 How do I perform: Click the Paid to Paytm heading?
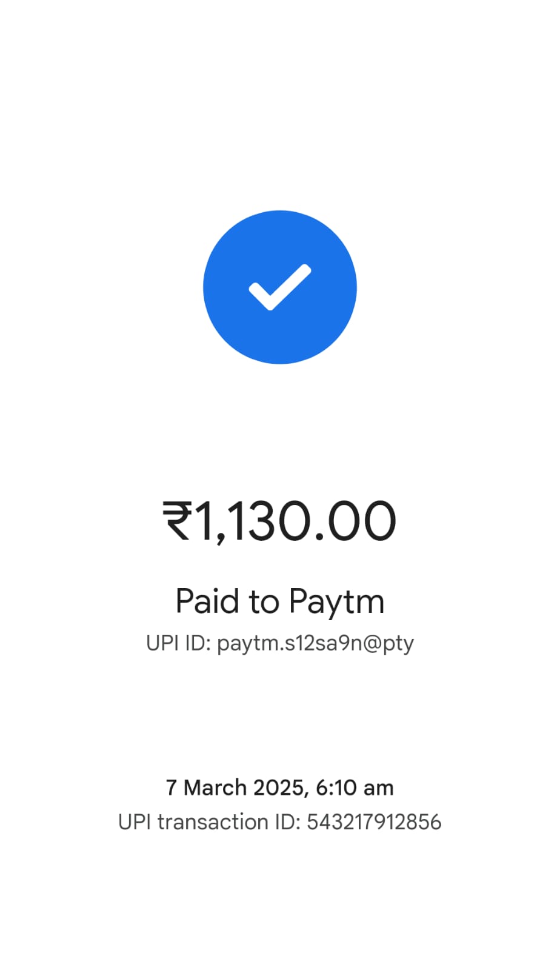coord(280,602)
